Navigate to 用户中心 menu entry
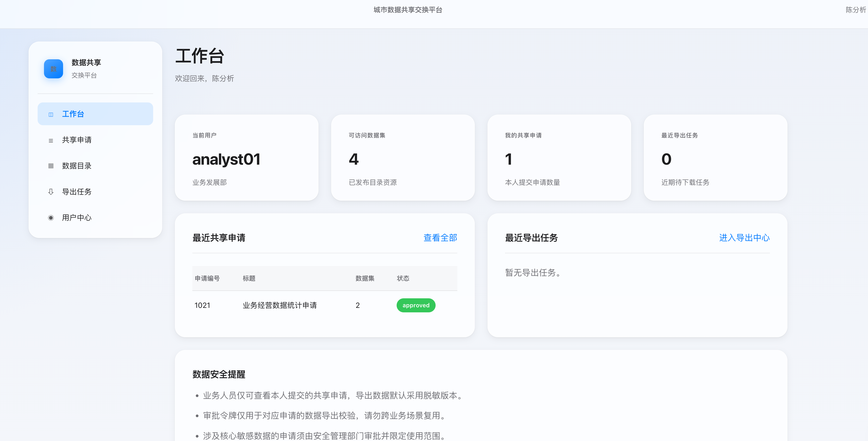The height and width of the screenshot is (441, 868). [95, 218]
